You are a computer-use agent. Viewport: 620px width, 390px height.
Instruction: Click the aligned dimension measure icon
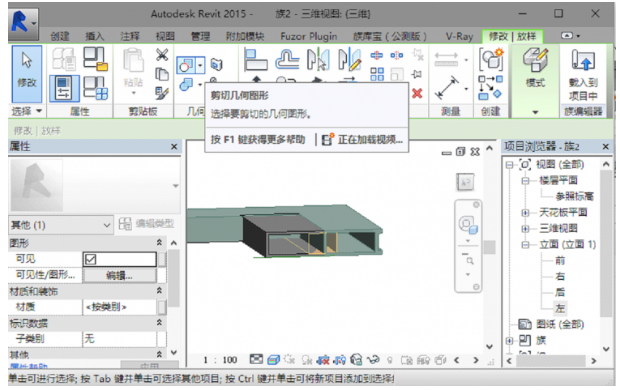point(447,88)
